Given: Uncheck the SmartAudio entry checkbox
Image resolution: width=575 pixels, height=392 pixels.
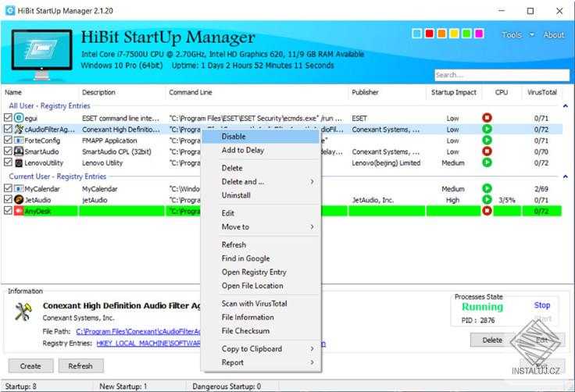Looking at the screenshot, I should (8, 151).
